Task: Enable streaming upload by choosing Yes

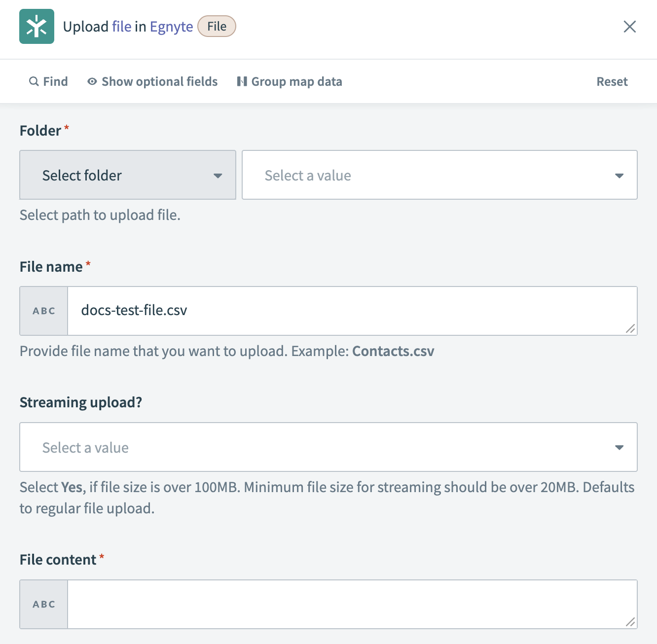Action: (x=329, y=447)
